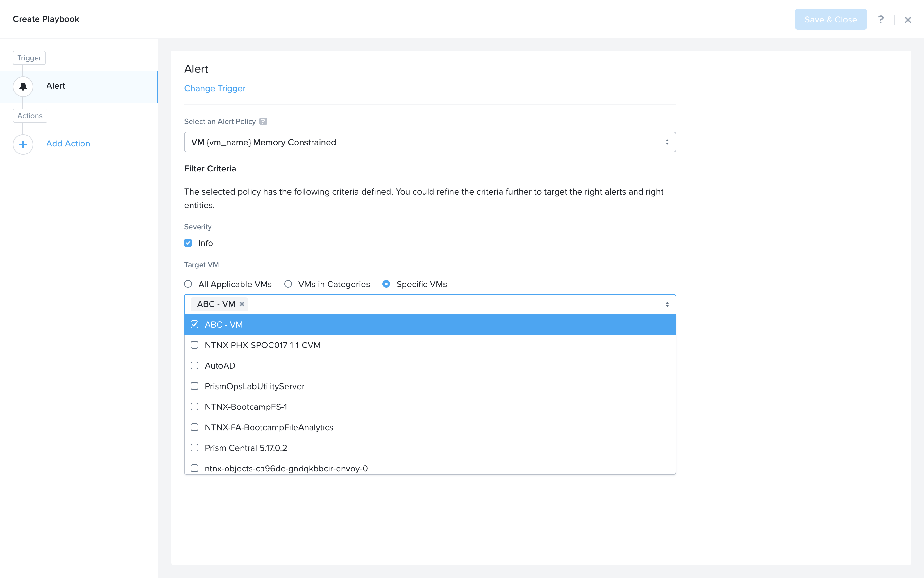Screen dimensions: 924x578
Task: Select All Applicable VMs radio button
Action: (x=188, y=284)
